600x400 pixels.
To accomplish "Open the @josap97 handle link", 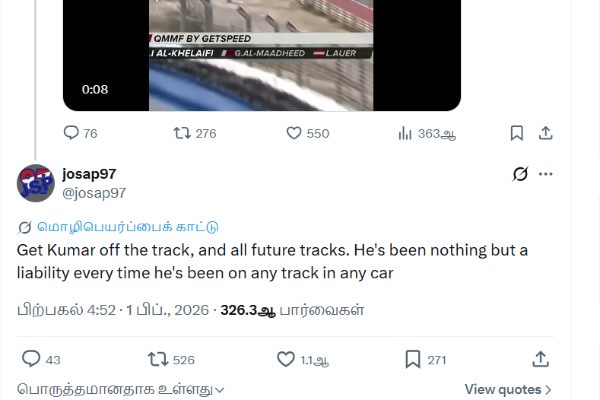I will point(94,192).
